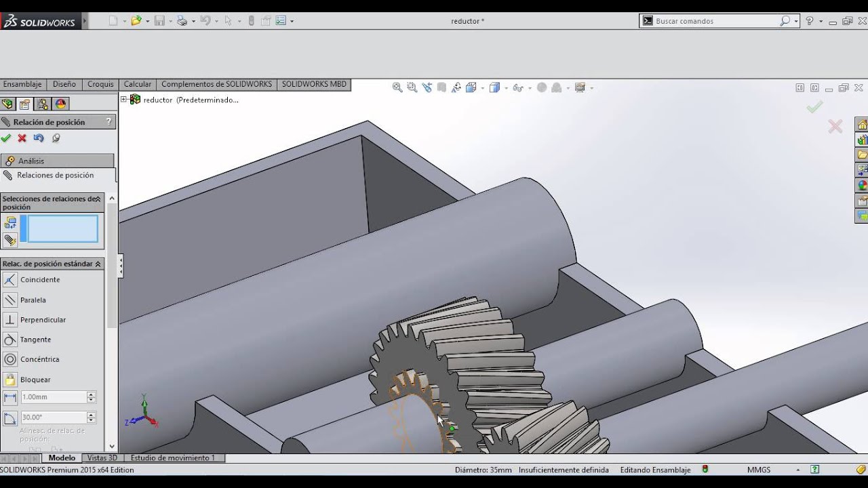Open help for Relación de posición
The image size is (868, 488).
click(x=108, y=122)
